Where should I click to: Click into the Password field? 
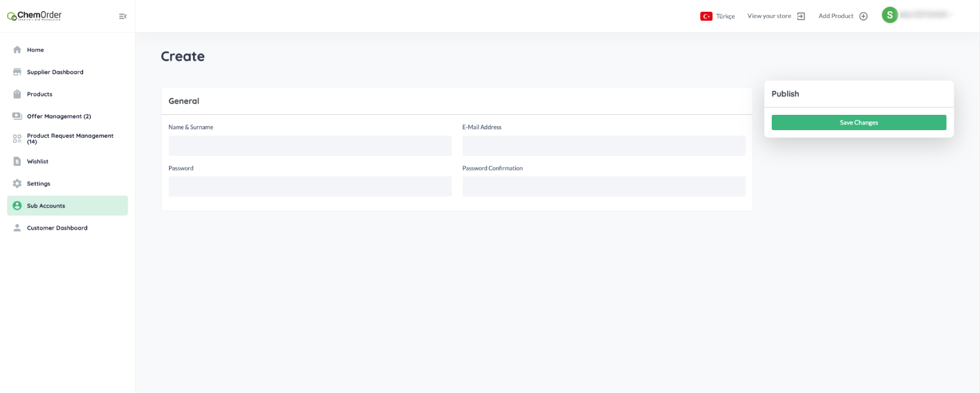[x=310, y=187]
